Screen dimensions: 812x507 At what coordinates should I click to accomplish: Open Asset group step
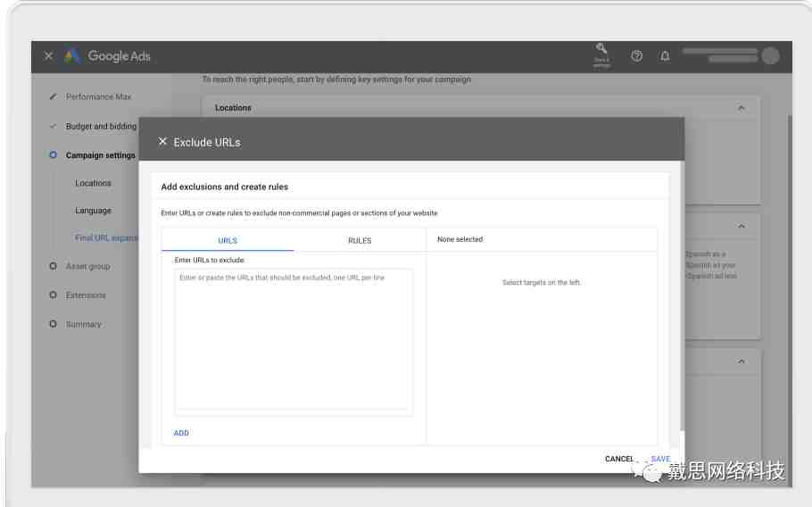(x=88, y=266)
